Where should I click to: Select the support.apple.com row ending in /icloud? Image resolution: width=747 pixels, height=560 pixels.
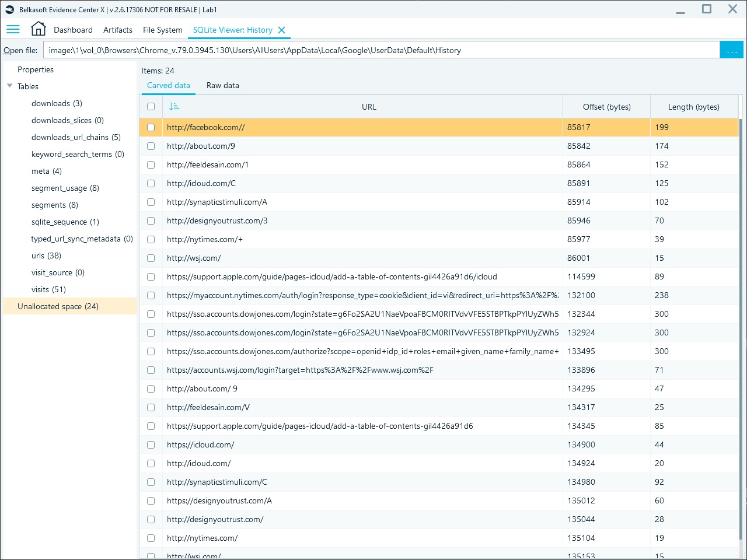tap(438, 276)
